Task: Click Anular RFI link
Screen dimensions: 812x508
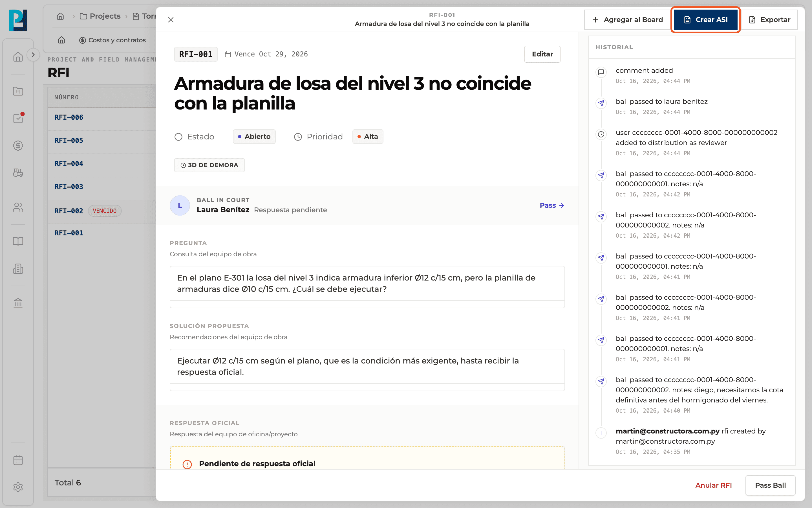Action: [x=713, y=485]
